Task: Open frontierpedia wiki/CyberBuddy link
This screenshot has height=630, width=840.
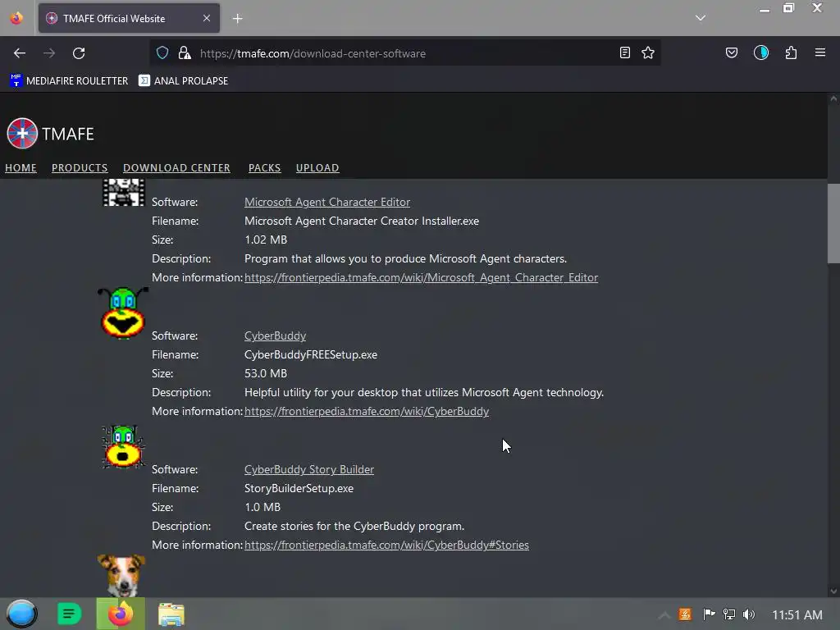Action: 367,412
